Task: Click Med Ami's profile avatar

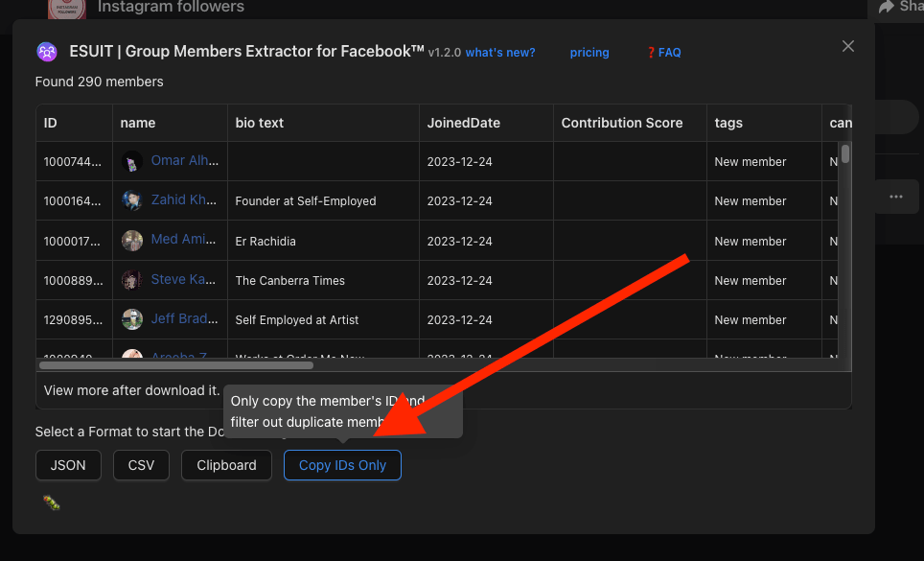Action: click(132, 241)
